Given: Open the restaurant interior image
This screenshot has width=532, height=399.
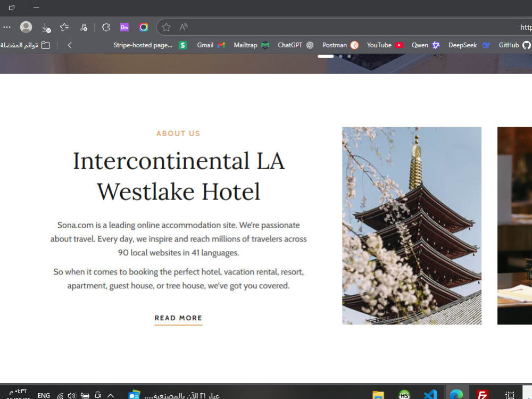Looking at the screenshot, I should (x=514, y=226).
